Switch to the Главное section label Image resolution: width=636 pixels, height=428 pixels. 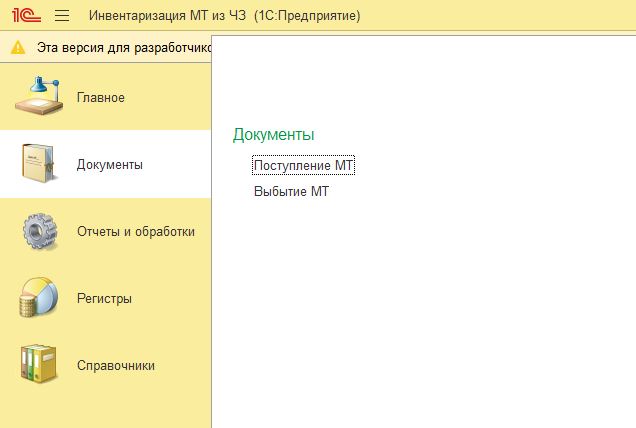(x=101, y=97)
